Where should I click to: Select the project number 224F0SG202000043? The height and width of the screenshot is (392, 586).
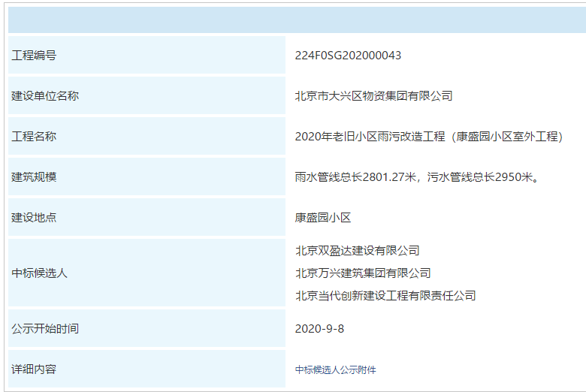click(x=348, y=56)
